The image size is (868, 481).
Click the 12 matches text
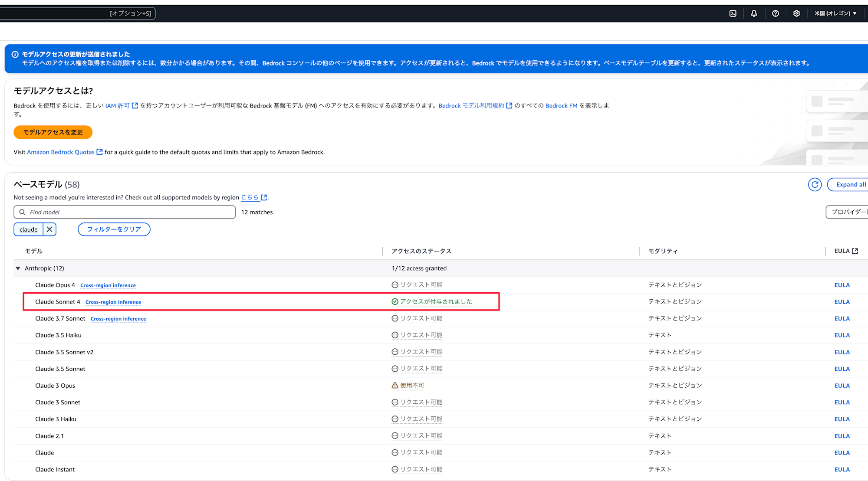[257, 212]
